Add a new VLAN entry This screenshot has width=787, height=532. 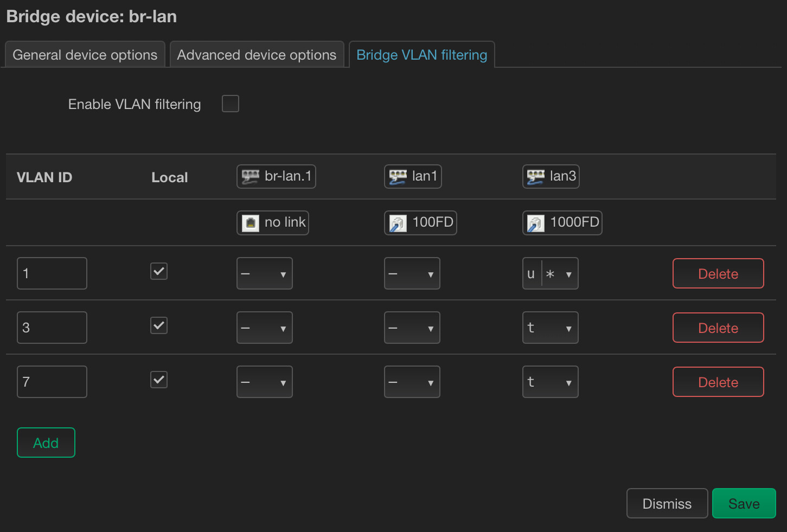pos(46,443)
